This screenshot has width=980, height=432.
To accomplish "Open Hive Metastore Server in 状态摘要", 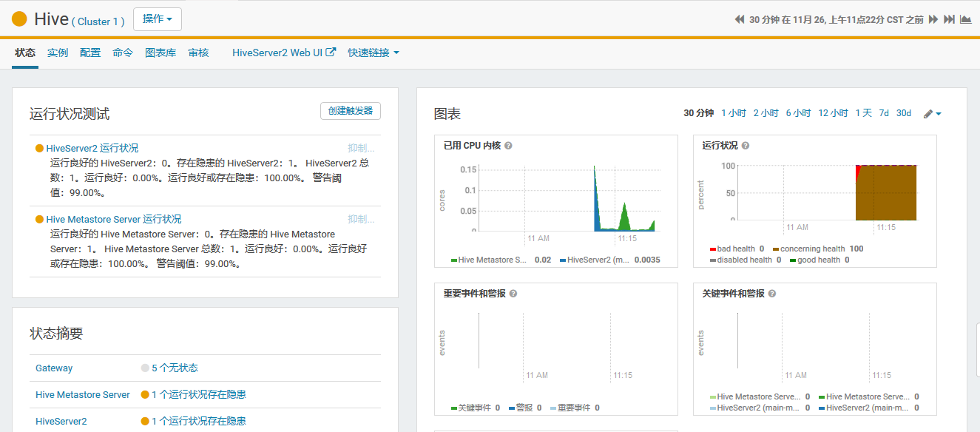I will pos(83,395).
